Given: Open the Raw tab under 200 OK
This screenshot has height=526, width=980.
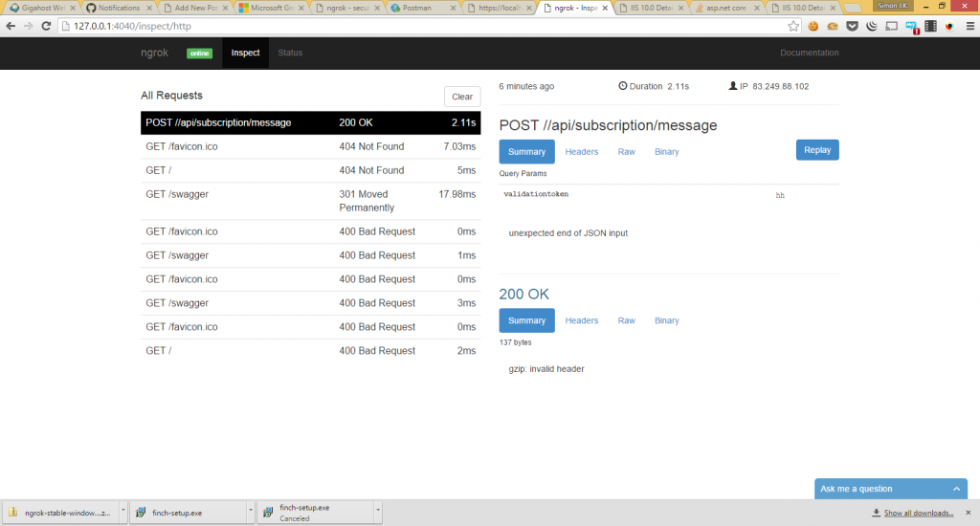Looking at the screenshot, I should (x=626, y=320).
